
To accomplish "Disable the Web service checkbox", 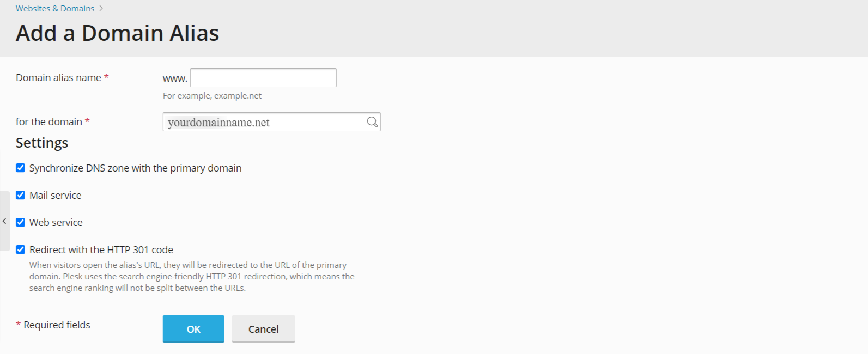I will [x=20, y=222].
